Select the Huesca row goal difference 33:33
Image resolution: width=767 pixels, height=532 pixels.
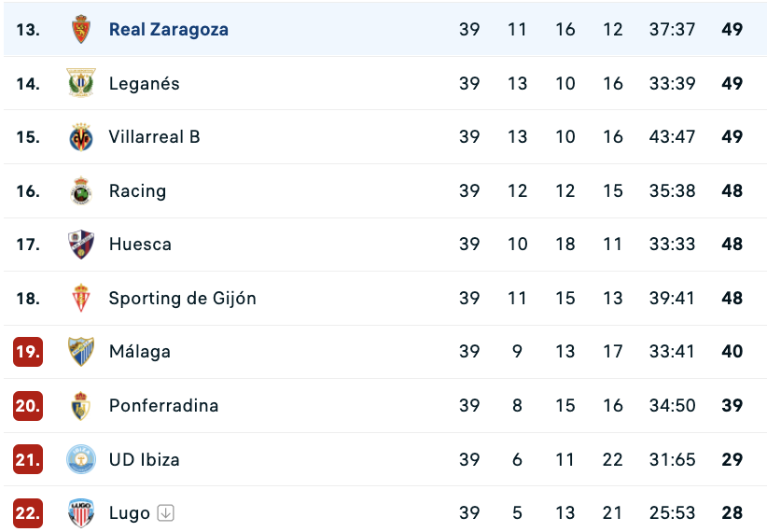coord(672,245)
